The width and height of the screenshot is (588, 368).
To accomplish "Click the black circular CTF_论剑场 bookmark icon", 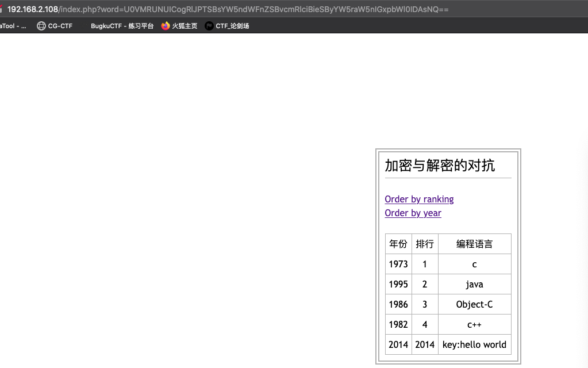I will tap(209, 26).
